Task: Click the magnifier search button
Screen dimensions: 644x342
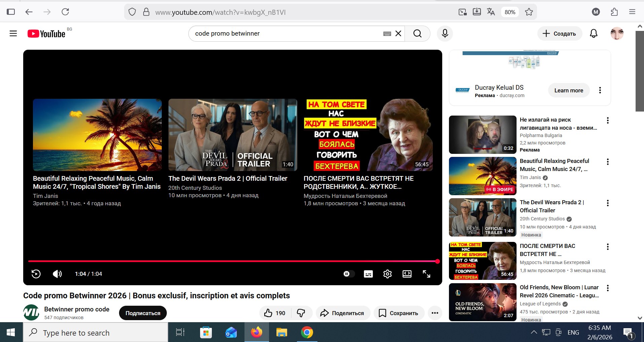Action: [417, 34]
